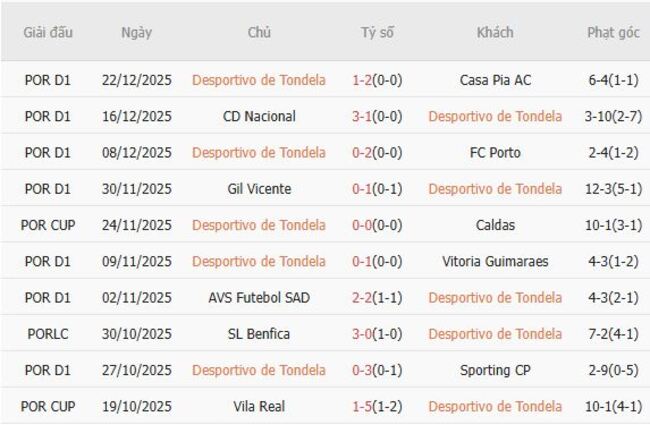Click the 'Ngày' date column header
This screenshot has height=425, width=650.
tap(137, 32)
